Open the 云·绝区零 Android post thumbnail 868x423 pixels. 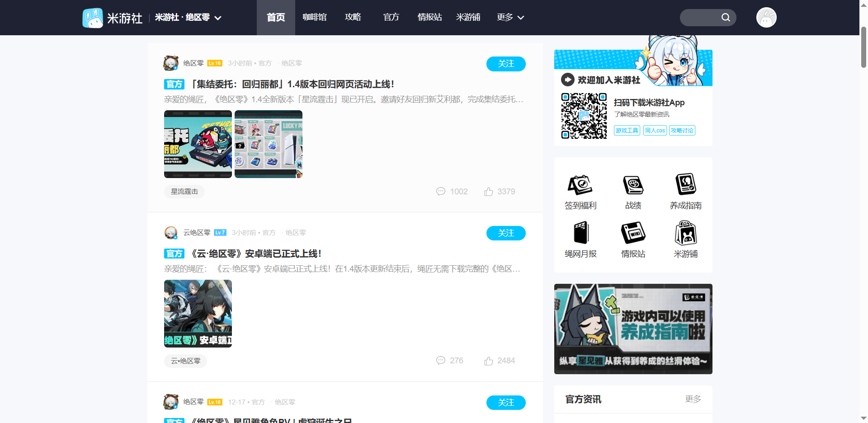point(198,314)
